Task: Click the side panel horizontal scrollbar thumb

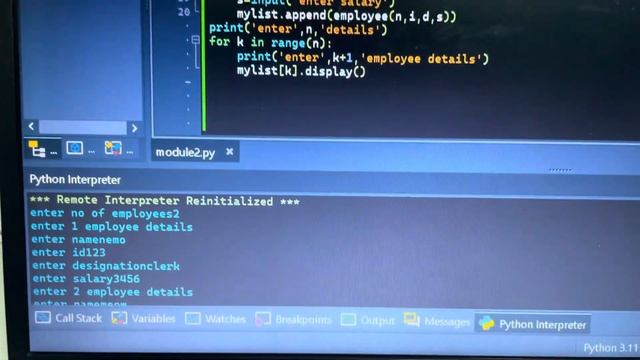Action: [82, 127]
